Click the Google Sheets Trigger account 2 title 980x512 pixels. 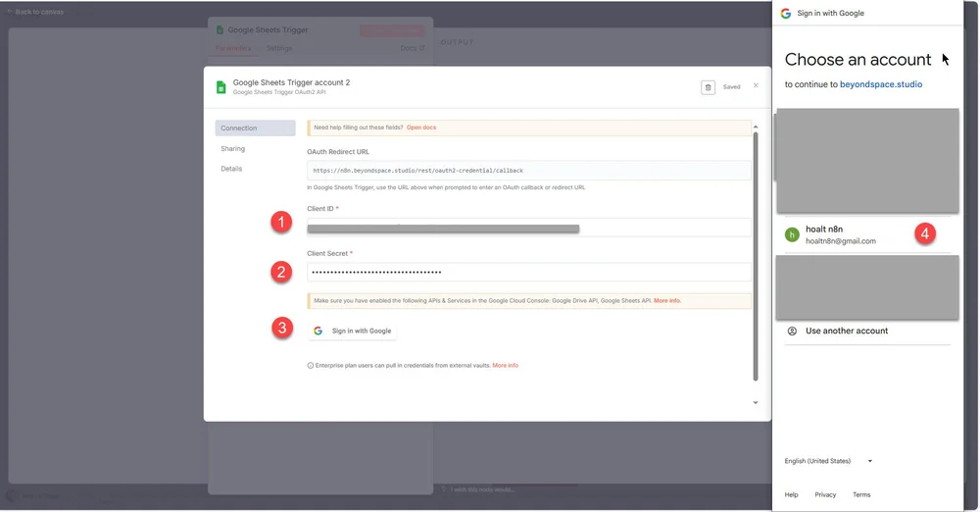[x=291, y=82]
